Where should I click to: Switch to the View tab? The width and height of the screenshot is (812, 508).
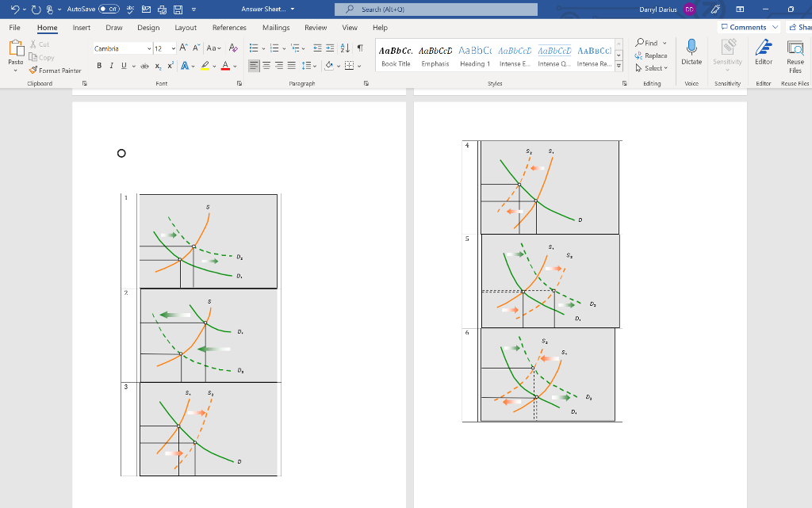coord(350,28)
